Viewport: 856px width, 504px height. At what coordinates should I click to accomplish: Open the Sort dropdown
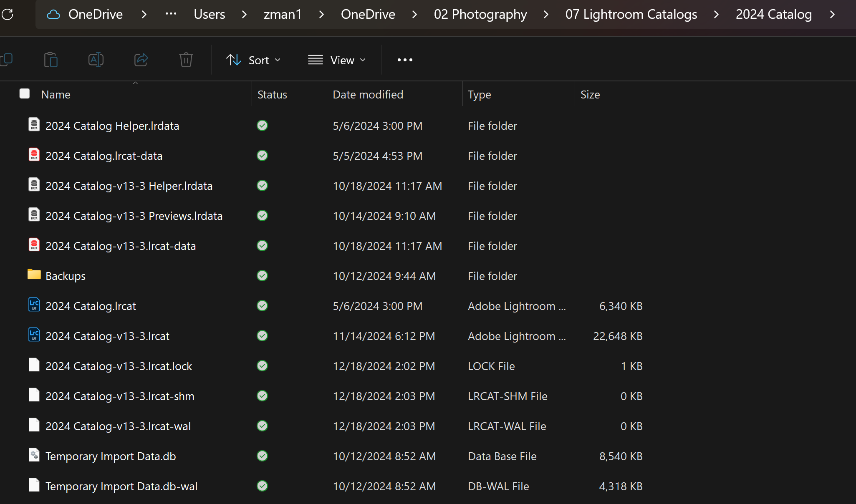[254, 60]
